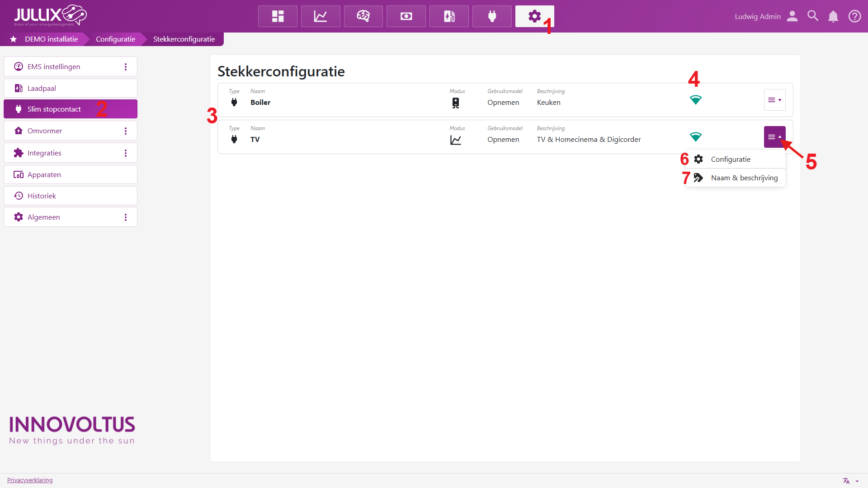Open the plug icon in top bar

click(x=492, y=16)
